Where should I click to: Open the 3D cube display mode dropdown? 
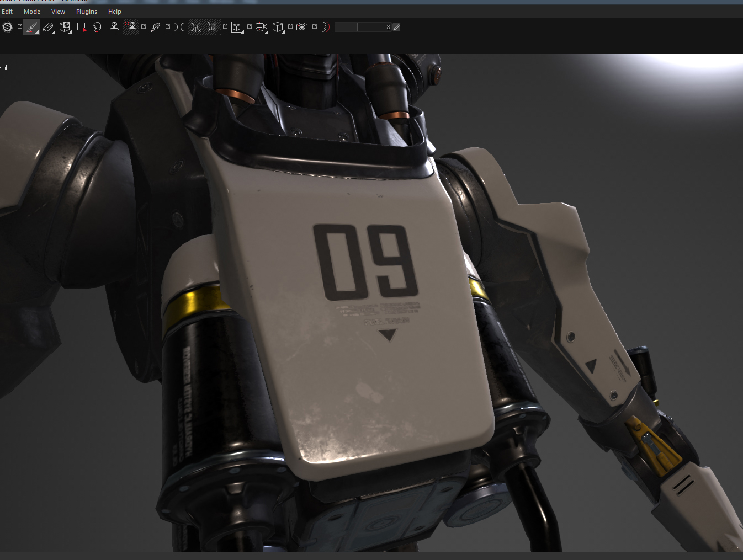[x=278, y=27]
